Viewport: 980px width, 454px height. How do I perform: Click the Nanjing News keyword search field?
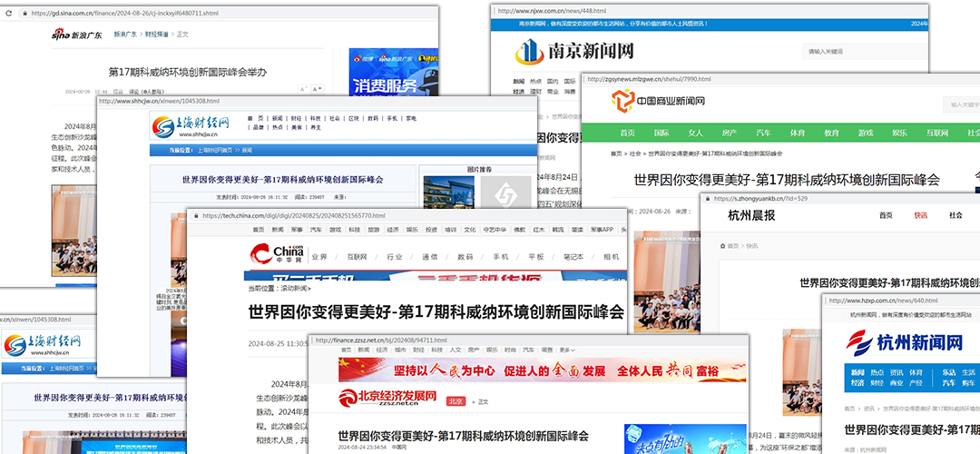click(x=862, y=52)
